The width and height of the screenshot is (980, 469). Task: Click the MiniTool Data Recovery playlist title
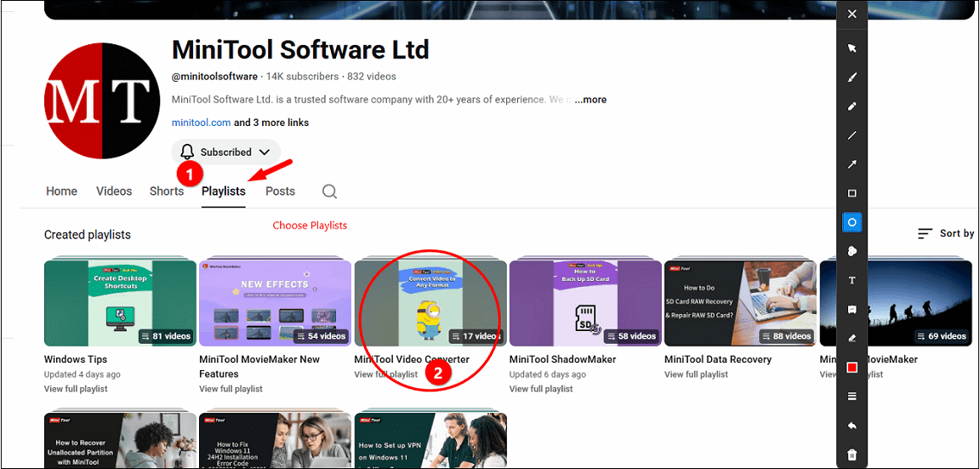(717, 359)
